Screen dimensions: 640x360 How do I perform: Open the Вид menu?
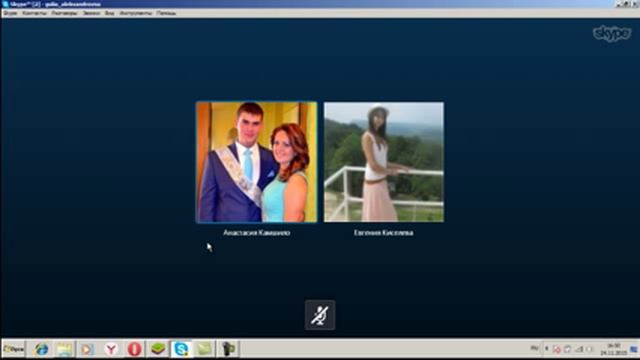(109, 13)
